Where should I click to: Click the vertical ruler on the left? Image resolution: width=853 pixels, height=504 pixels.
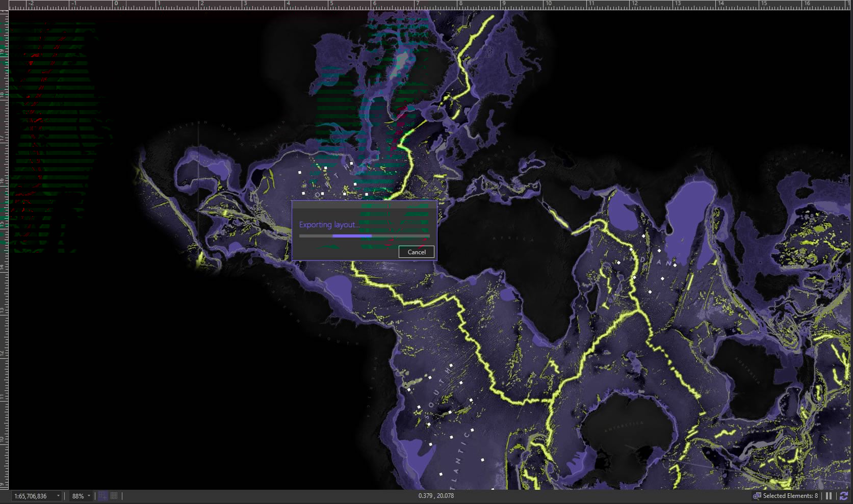point(4,250)
